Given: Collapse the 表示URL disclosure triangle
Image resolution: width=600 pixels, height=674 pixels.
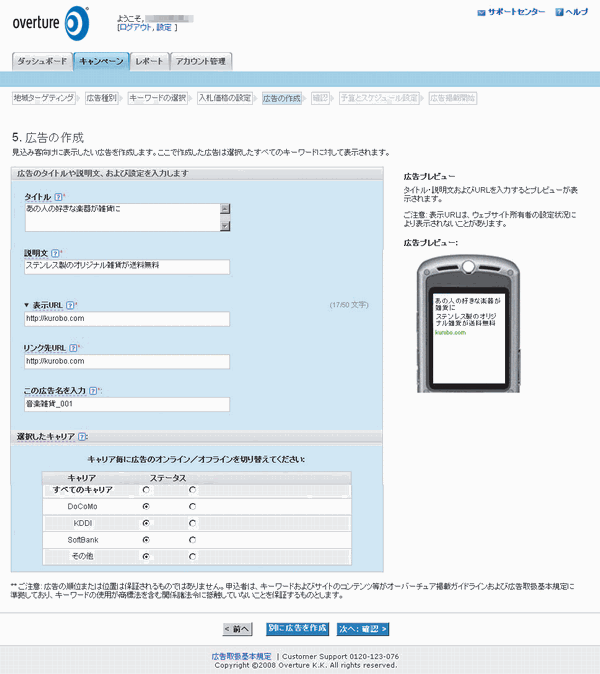Looking at the screenshot, I should [27, 305].
